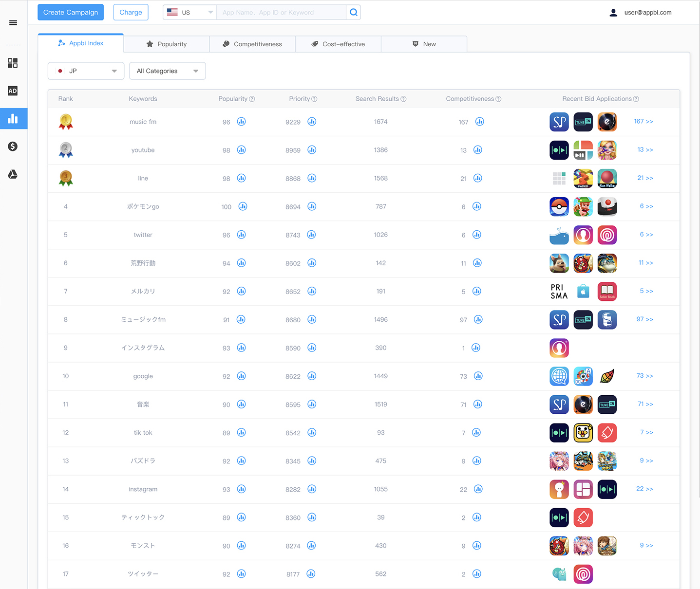
Task: View the priority chart for twitter
Action: coord(311,235)
